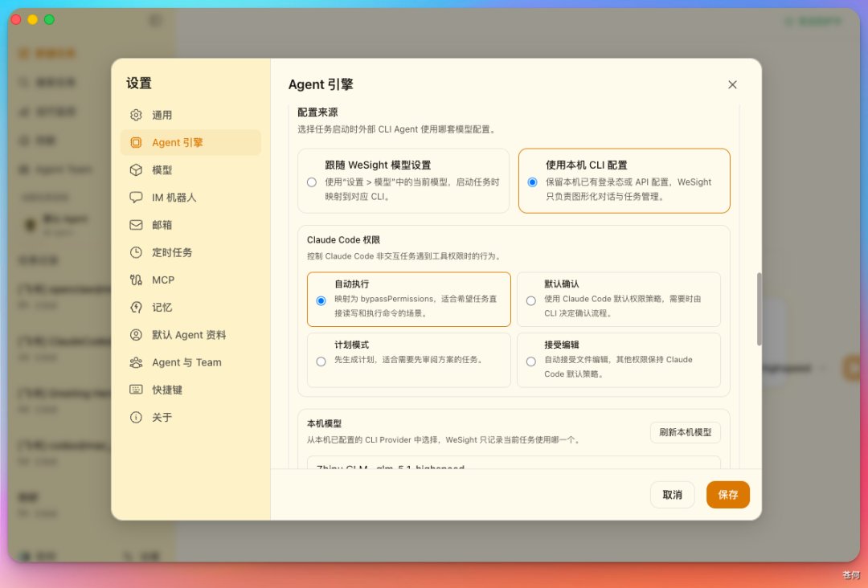The height and width of the screenshot is (588, 868).
Task: Click the IM 机器人 chat bubble icon
Action: click(136, 198)
